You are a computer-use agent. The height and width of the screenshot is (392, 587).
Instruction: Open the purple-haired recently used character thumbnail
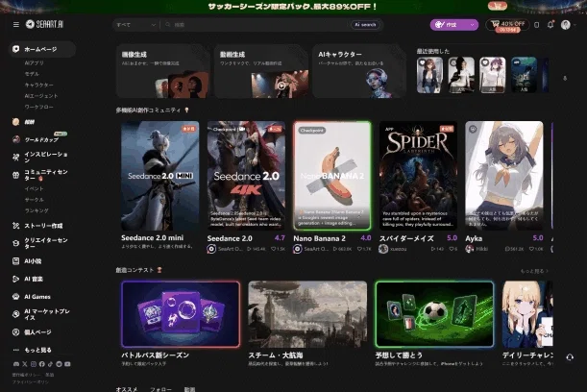click(x=492, y=75)
